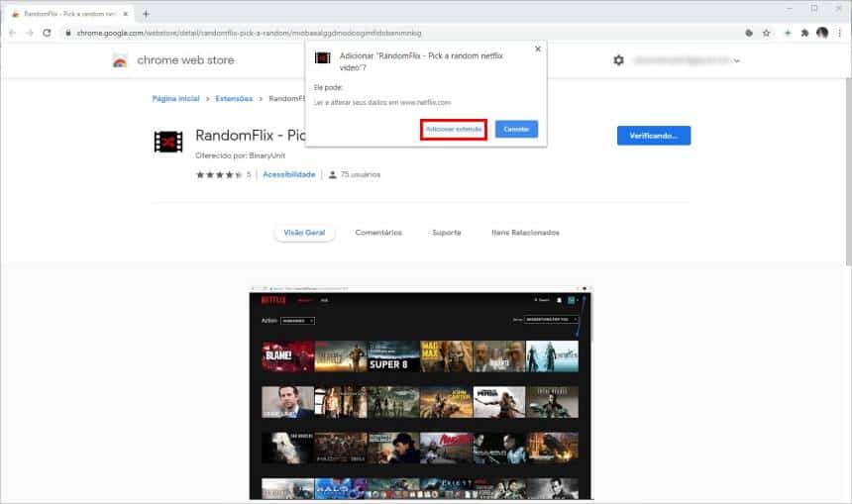Click 'chrome web store' title text
The width and height of the screenshot is (852, 504).
(185, 60)
